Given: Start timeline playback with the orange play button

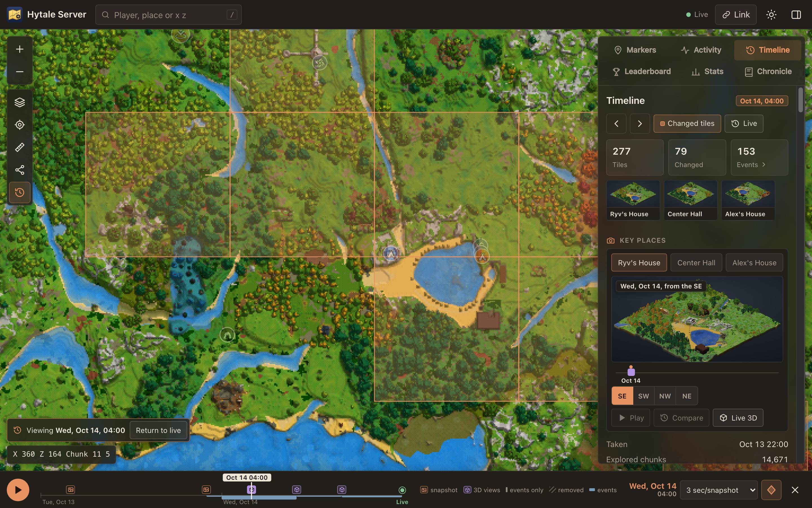Looking at the screenshot, I should click(18, 490).
